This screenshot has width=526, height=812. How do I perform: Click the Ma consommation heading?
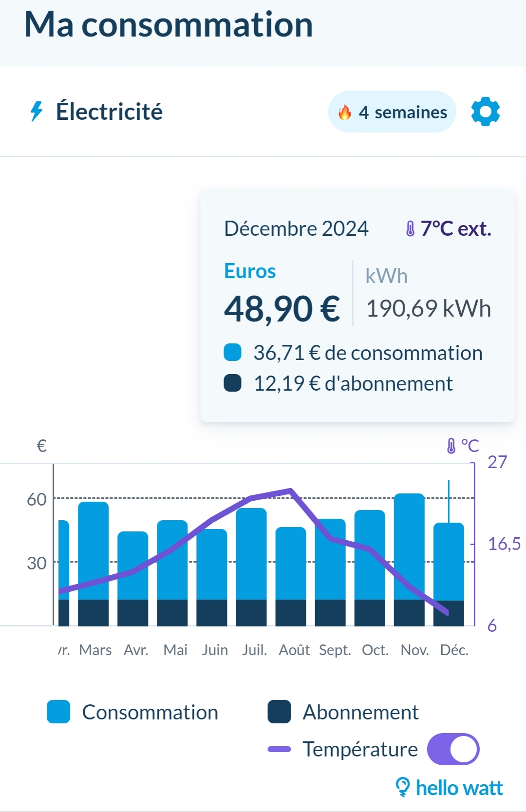[x=169, y=25]
